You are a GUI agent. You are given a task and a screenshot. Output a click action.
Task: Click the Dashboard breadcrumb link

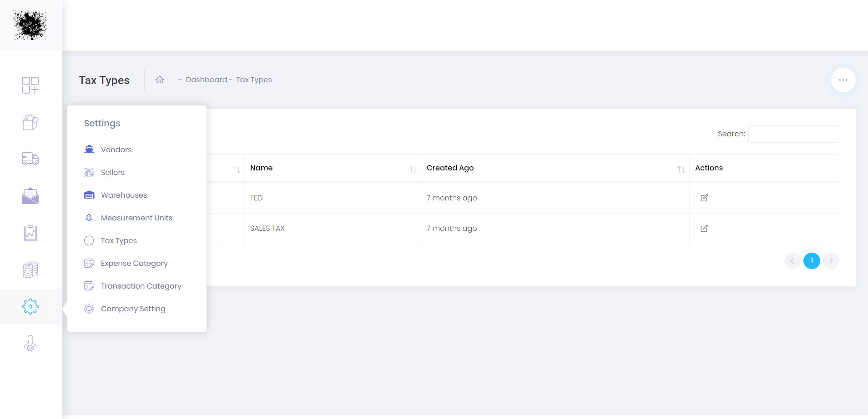point(206,80)
